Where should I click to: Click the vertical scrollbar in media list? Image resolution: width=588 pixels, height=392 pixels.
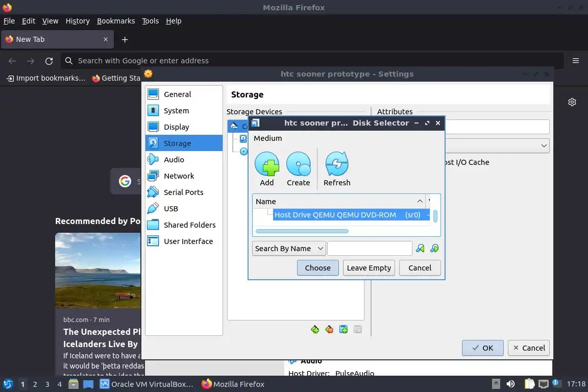(435, 216)
